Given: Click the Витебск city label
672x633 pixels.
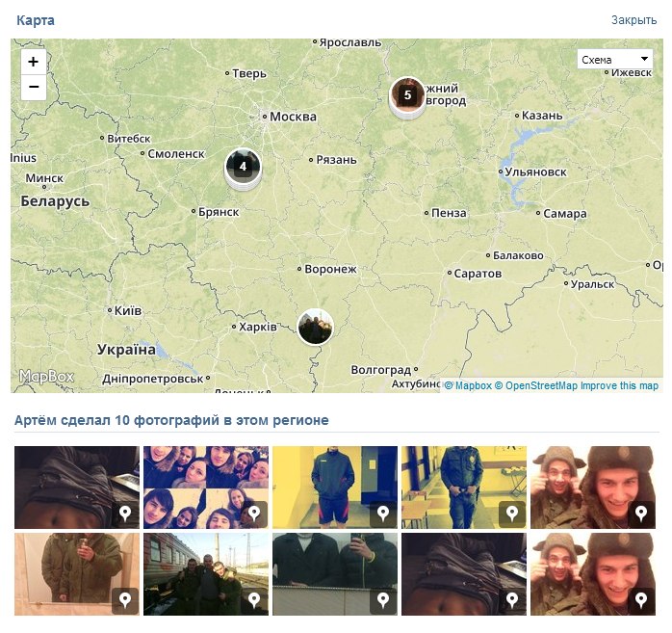Looking at the screenshot, I should [x=129, y=139].
